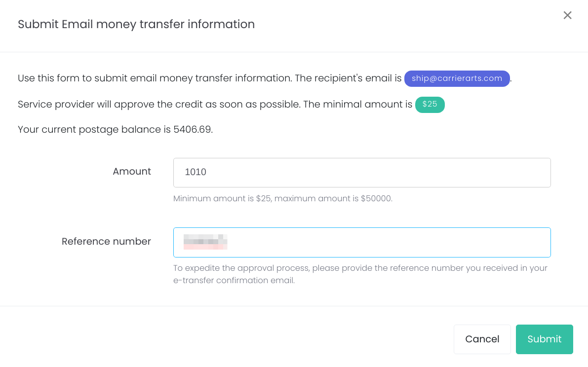
Task: Click the Submit Email money transfer information title
Action: [x=136, y=24]
